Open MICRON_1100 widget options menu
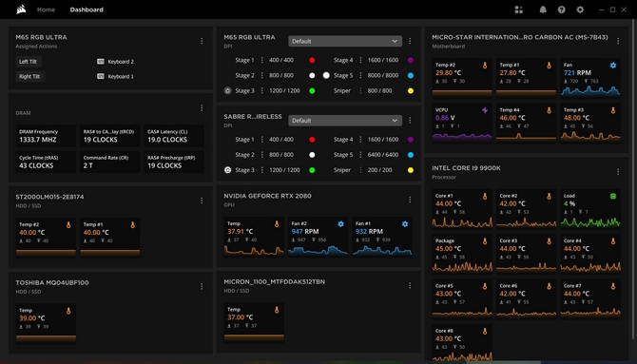Viewport: 637px width, 364px height. (410, 286)
